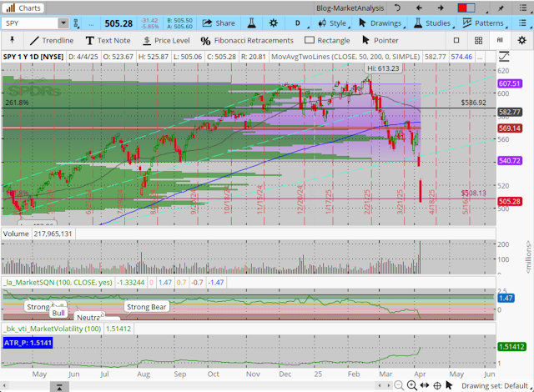Click the green 1.51412 volatility axis bubble

coord(511,347)
